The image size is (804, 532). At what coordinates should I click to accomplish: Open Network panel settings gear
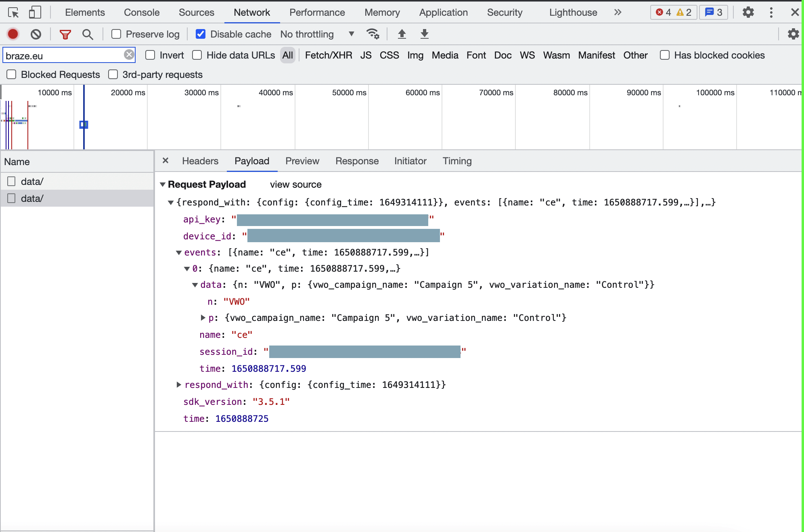coord(793,34)
